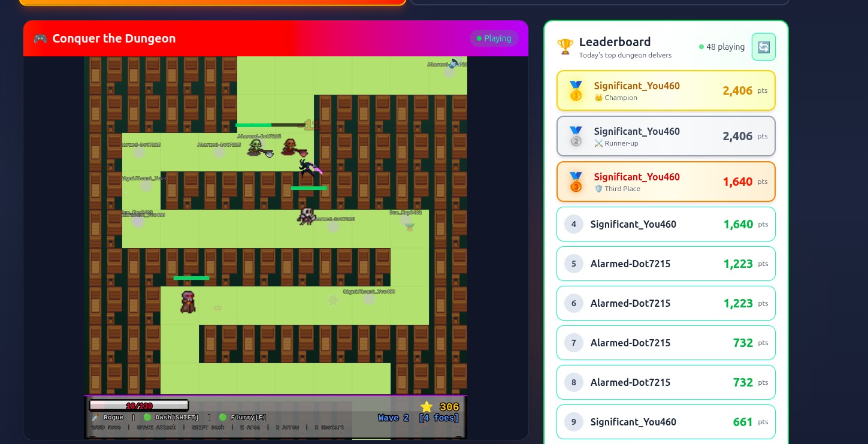The image size is (868, 444).
Task: Click the rank 6 circle badge
Action: point(574,303)
